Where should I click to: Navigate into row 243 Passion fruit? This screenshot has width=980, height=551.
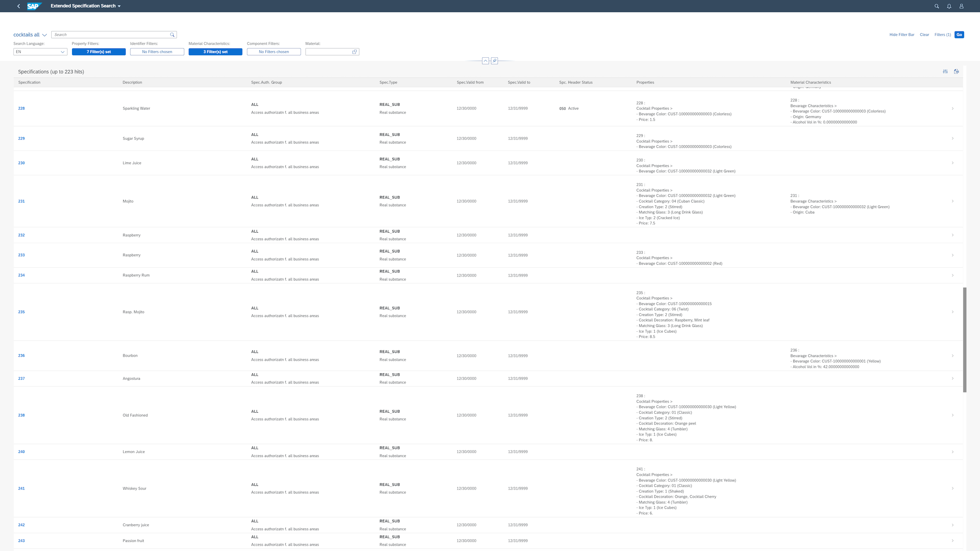pos(952,541)
